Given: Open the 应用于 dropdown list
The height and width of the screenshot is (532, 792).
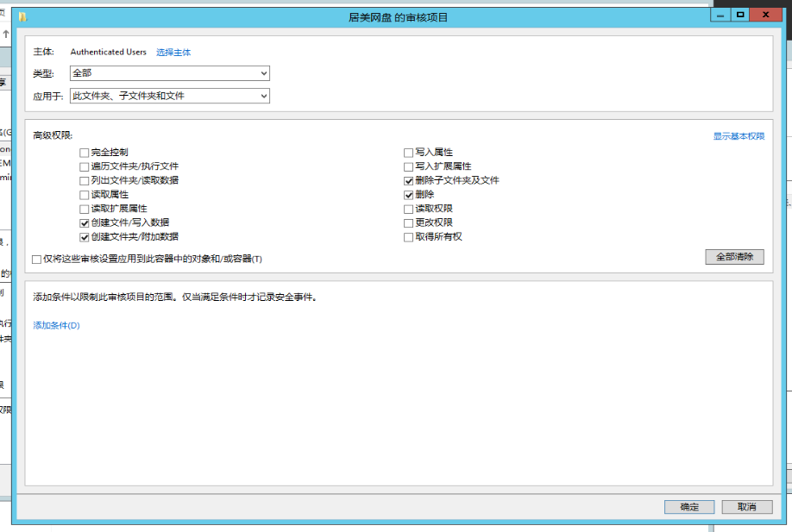Looking at the screenshot, I should point(170,96).
